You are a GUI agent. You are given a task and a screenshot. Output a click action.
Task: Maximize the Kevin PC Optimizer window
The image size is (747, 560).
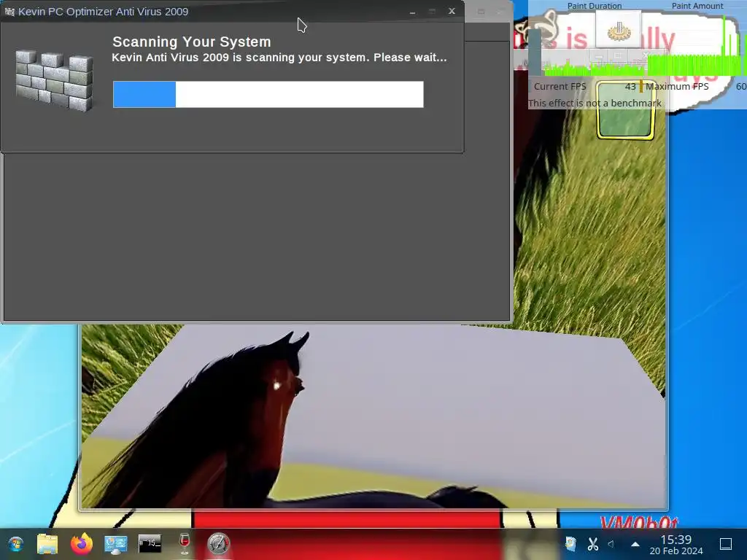[432, 12]
